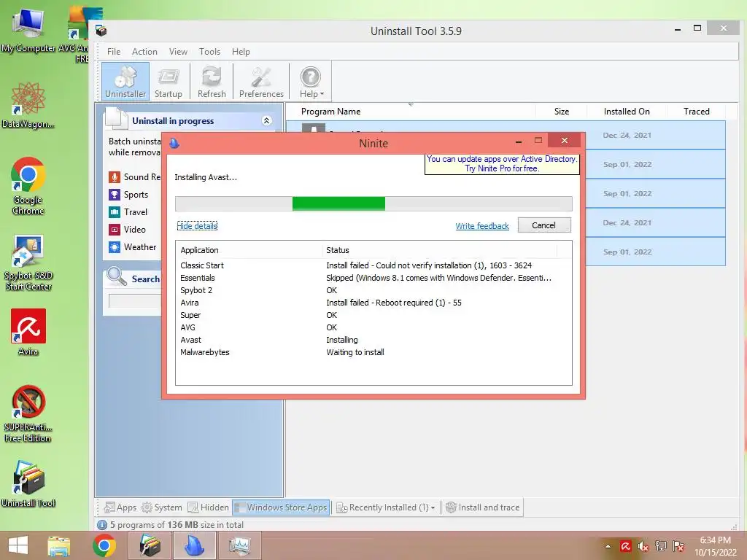This screenshot has height=560, width=747.
Task: Open the Preferences toolbar icon
Action: click(x=261, y=81)
